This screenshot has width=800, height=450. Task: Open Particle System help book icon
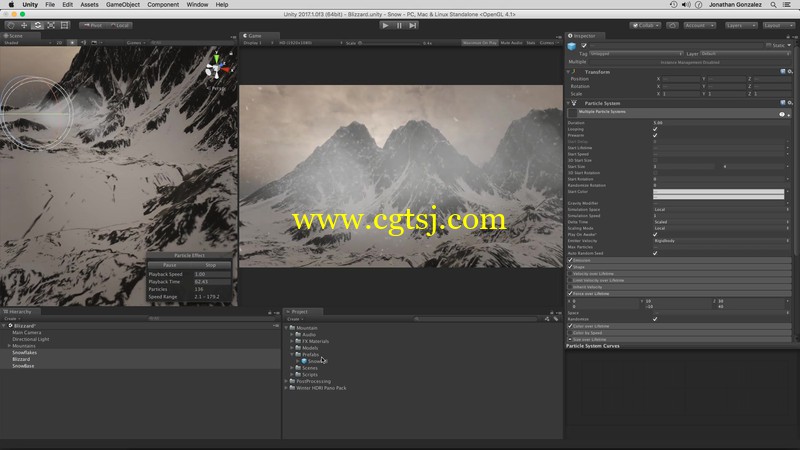[783, 103]
